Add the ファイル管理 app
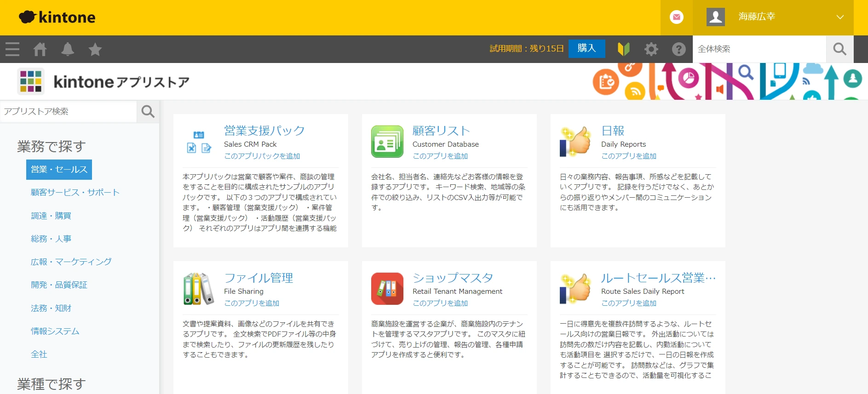 click(x=252, y=303)
